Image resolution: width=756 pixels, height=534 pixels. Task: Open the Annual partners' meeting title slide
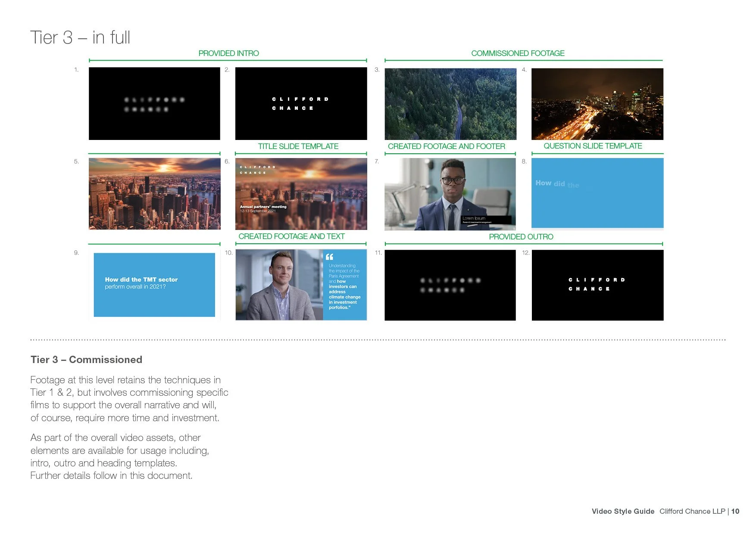[x=301, y=194]
